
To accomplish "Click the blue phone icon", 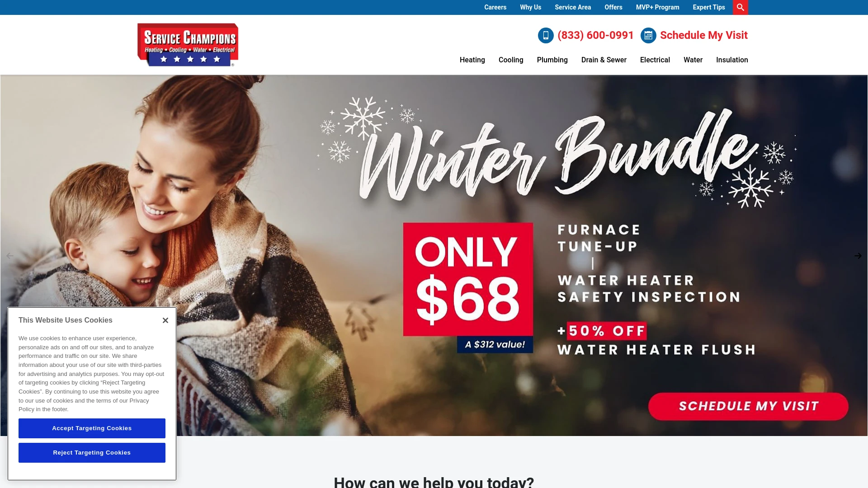I will 546,35.
